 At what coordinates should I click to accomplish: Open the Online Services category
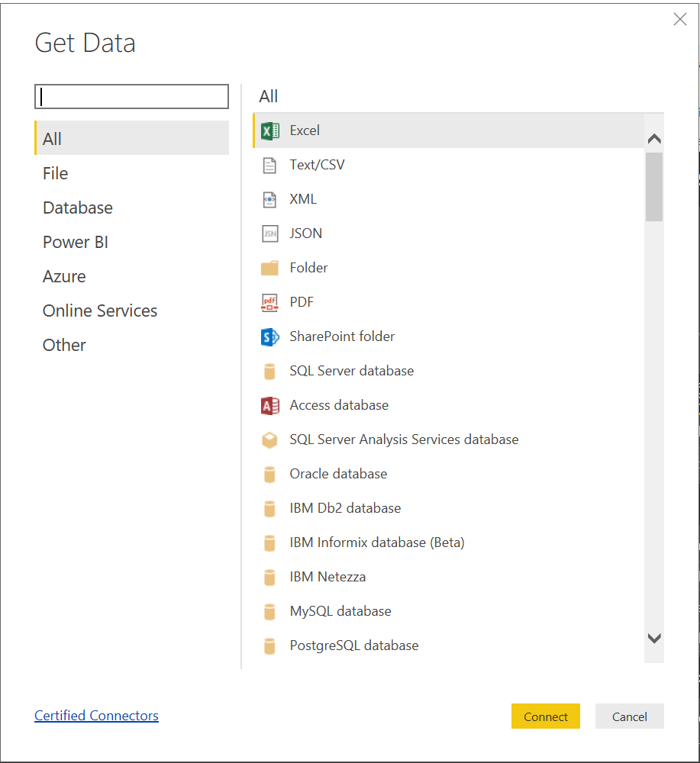point(131,311)
